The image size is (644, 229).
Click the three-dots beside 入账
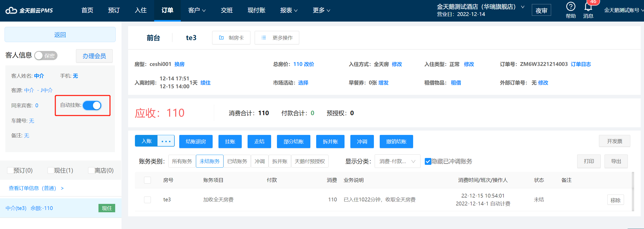(x=166, y=141)
